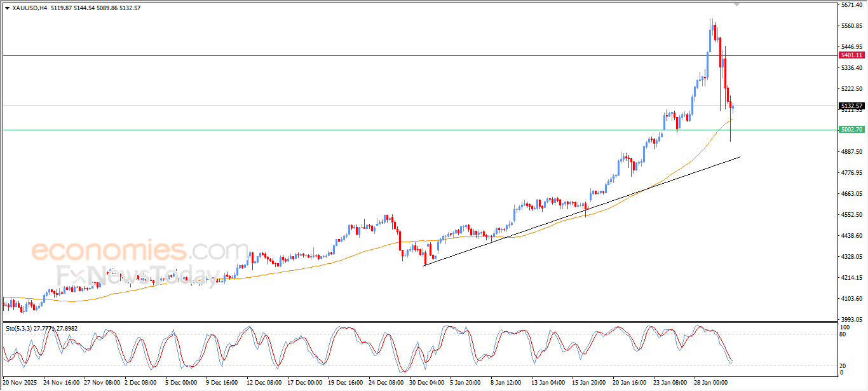Viewport: 868px width, 391px height.
Task: Select the green horizontal support line
Action: 381,130
